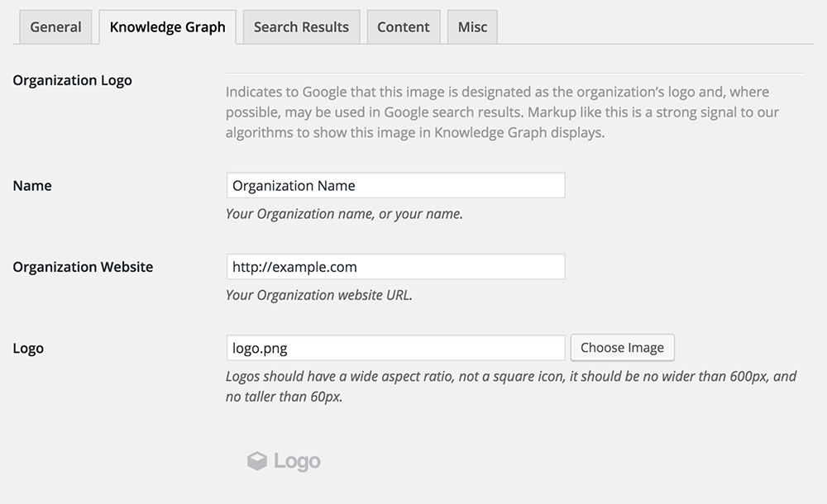Click the divider line above the description

point(514,74)
